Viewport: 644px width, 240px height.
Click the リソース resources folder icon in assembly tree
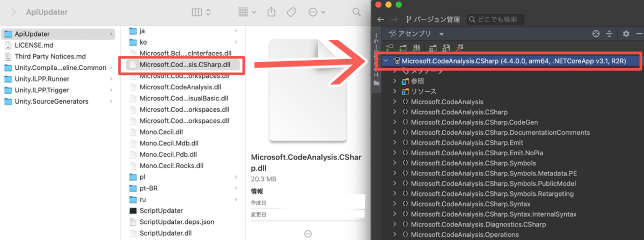[x=406, y=92]
